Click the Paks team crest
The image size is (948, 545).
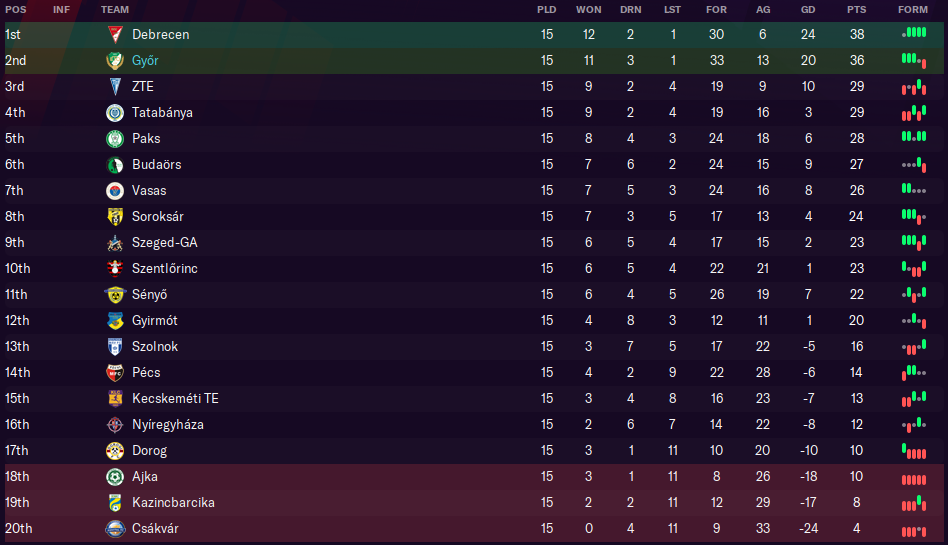[x=115, y=138]
